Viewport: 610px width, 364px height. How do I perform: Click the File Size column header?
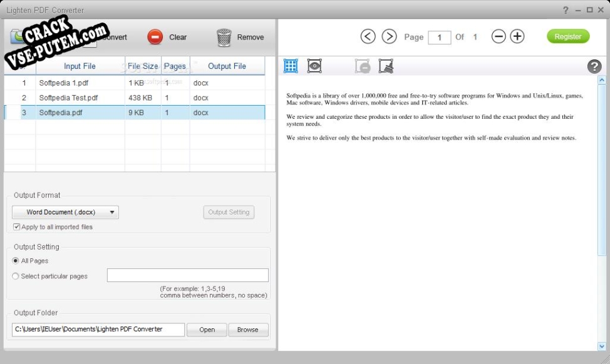tap(143, 66)
